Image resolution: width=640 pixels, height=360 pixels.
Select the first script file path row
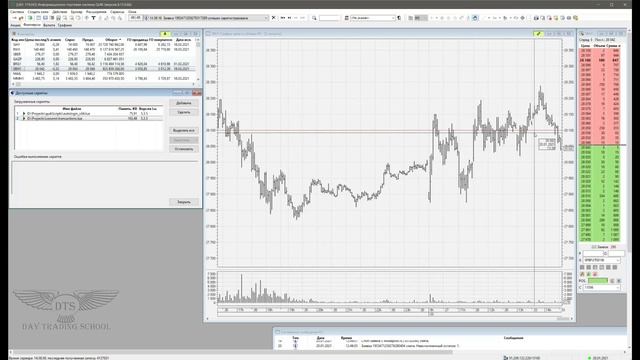[x=89, y=113]
